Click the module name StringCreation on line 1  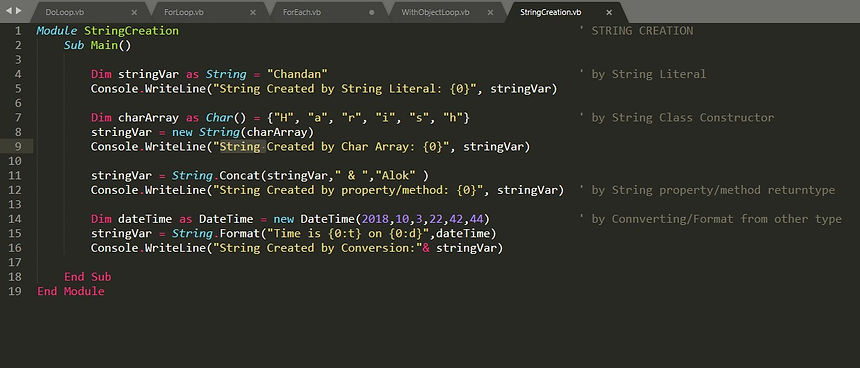pos(131,31)
